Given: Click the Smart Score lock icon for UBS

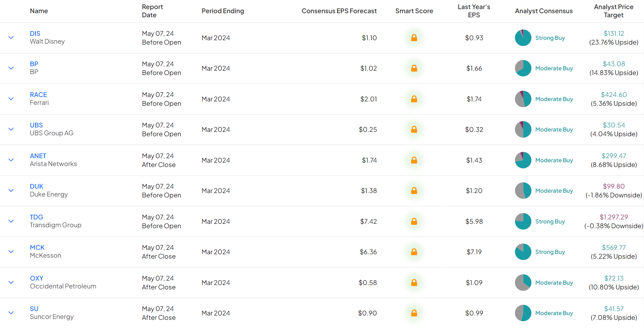Looking at the screenshot, I should 414,130.
